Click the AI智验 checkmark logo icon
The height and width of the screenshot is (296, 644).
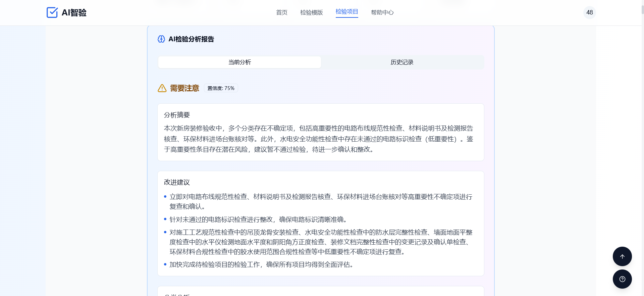pos(52,12)
